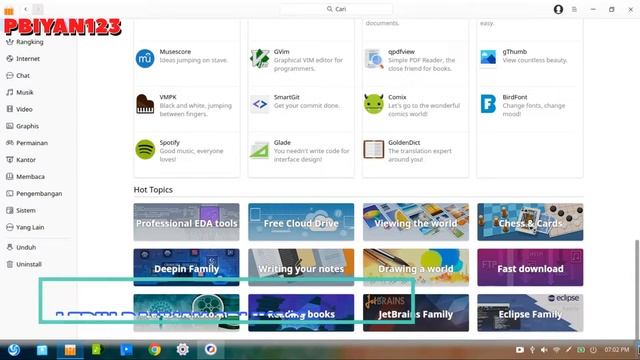Click the volume icon in the system tray
The width and height of the screenshot is (640, 360).
[544, 350]
